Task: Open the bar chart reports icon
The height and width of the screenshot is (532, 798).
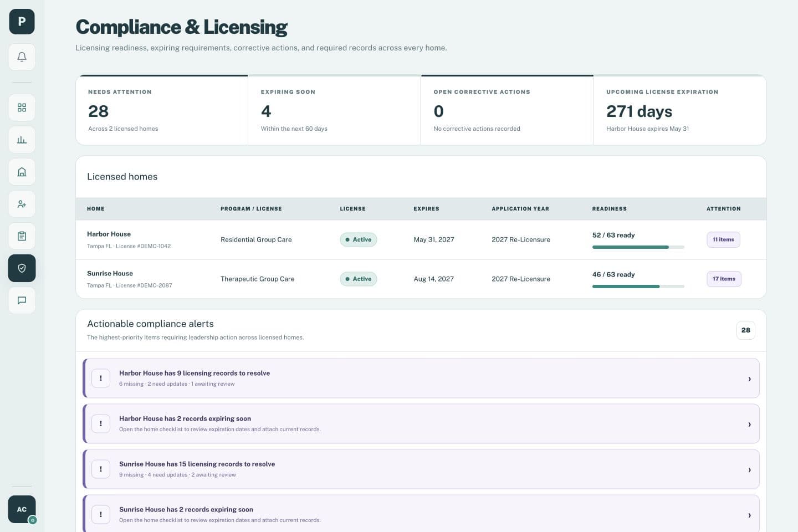Action: (x=22, y=140)
